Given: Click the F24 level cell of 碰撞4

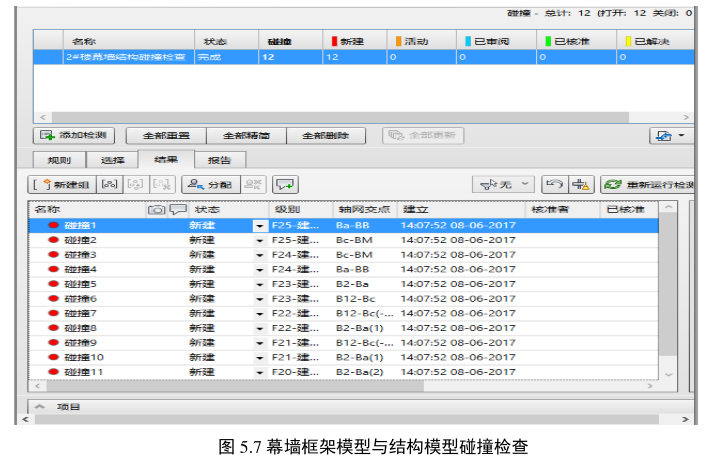Looking at the screenshot, I should (x=295, y=269).
